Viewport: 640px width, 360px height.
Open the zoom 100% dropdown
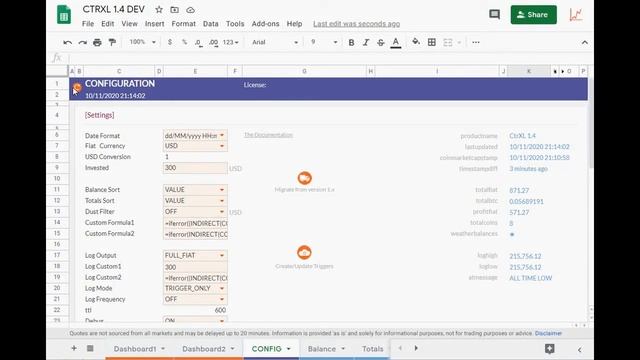(142, 42)
